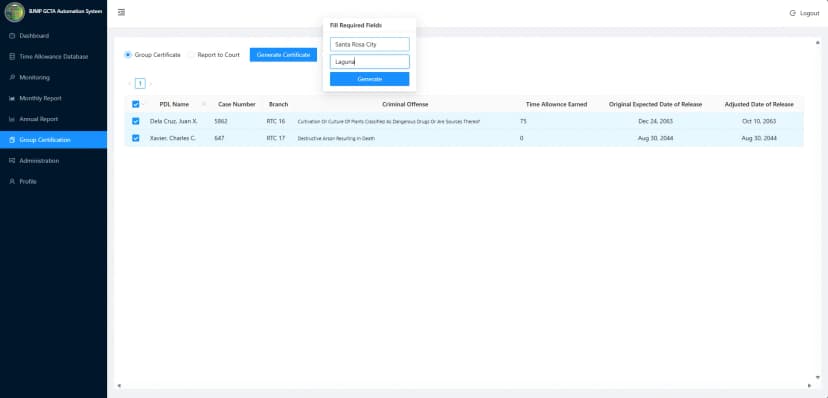This screenshot has width=828, height=398.
Task: Click the Santa Rosa City input field
Action: tap(370, 44)
